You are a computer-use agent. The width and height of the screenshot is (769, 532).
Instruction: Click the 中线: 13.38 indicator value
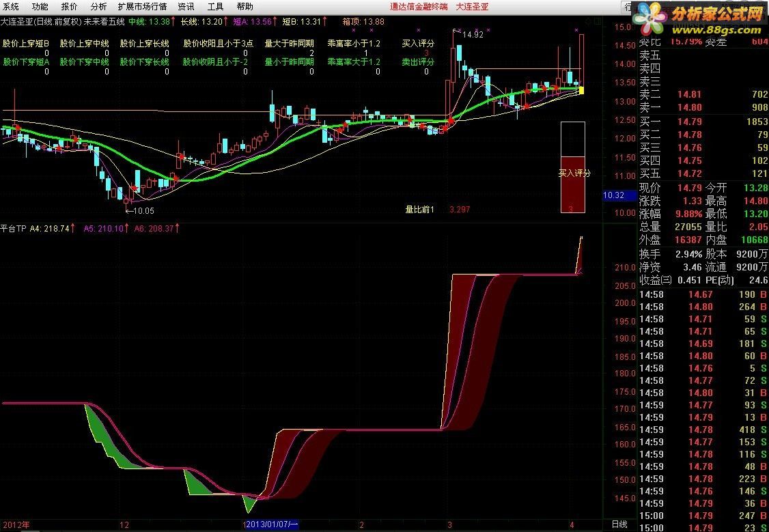[152, 22]
